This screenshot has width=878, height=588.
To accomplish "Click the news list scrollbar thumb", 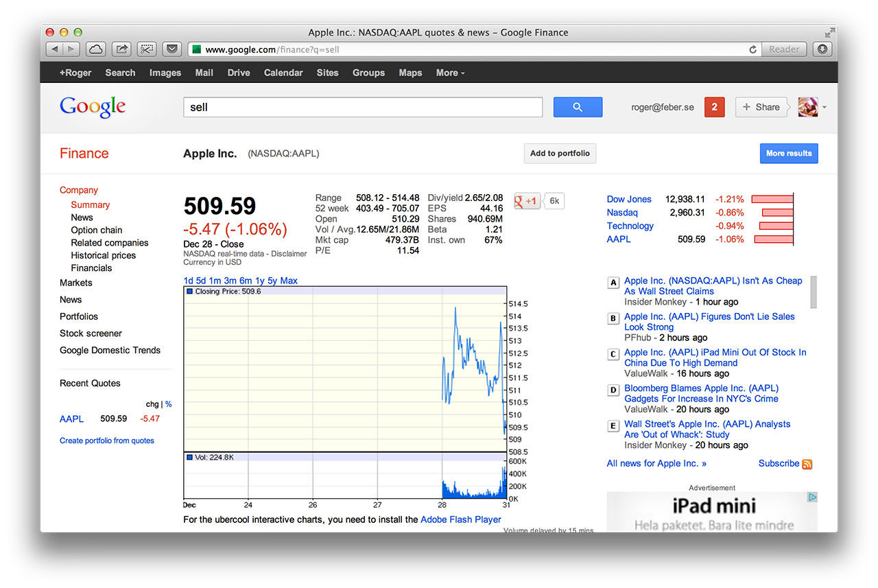I will point(814,292).
